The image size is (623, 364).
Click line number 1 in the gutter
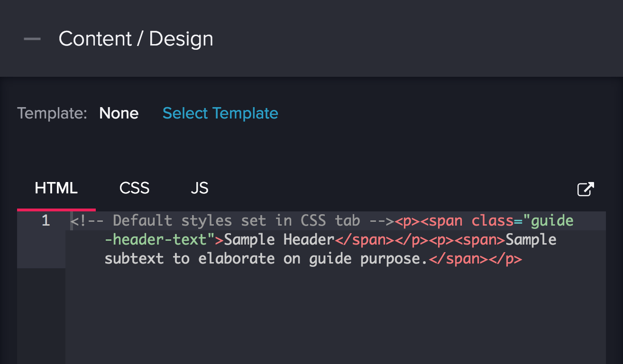coord(46,221)
